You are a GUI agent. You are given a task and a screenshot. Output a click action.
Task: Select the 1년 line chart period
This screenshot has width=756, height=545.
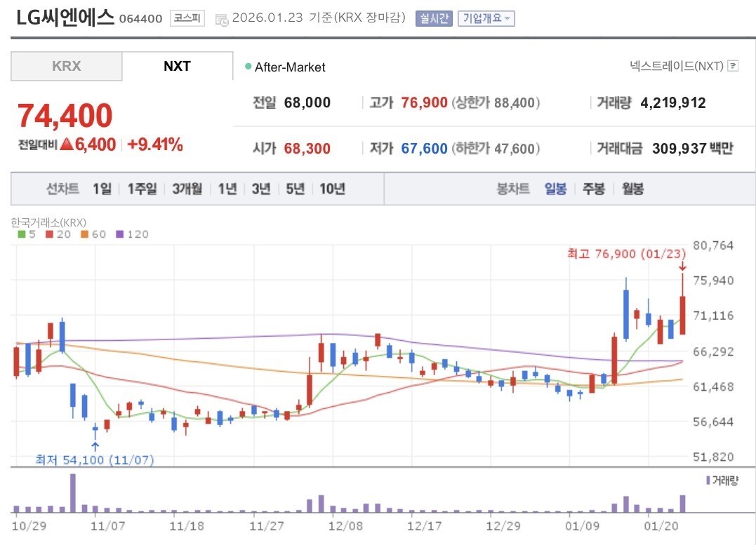[x=227, y=189]
